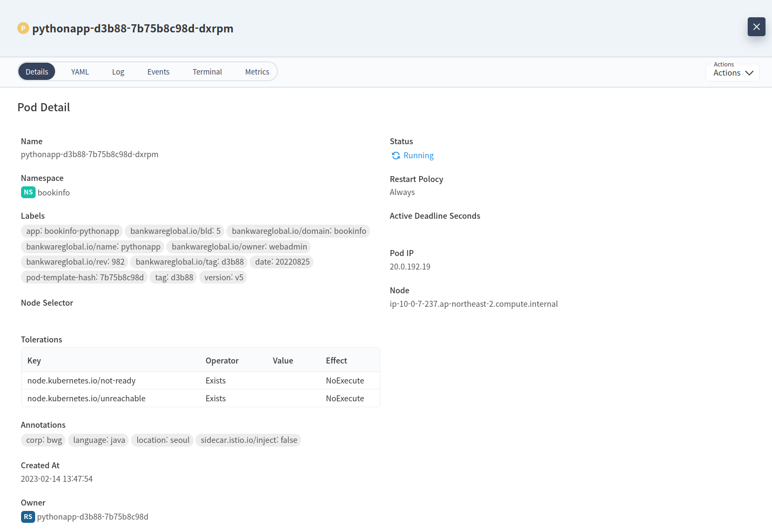Click the Running status link
The width and height of the screenshot is (772, 532).
tap(419, 156)
